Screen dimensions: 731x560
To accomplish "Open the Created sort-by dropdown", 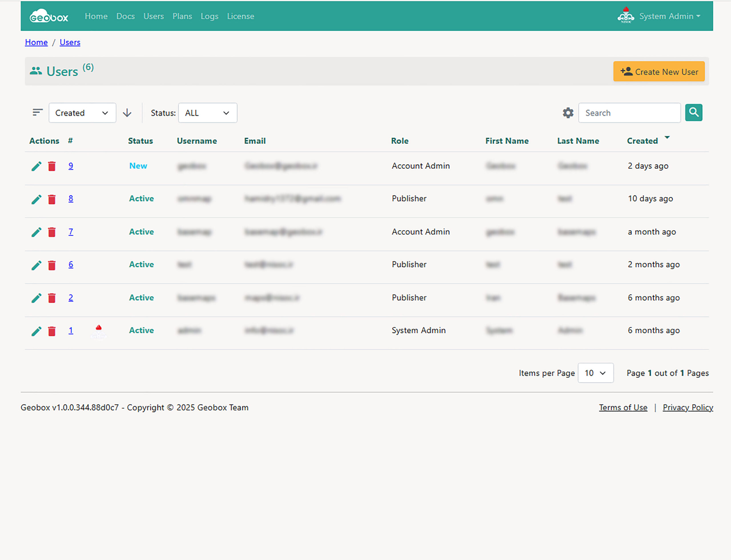I will [82, 113].
